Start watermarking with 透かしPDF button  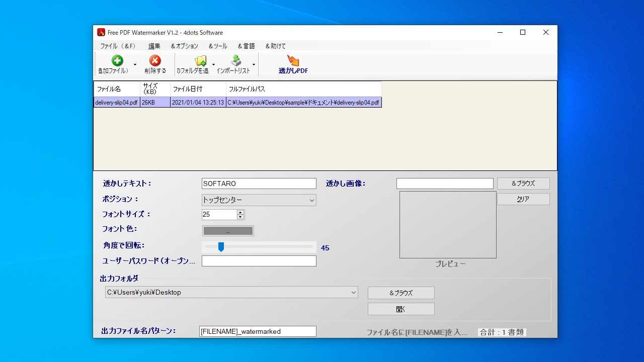(293, 65)
